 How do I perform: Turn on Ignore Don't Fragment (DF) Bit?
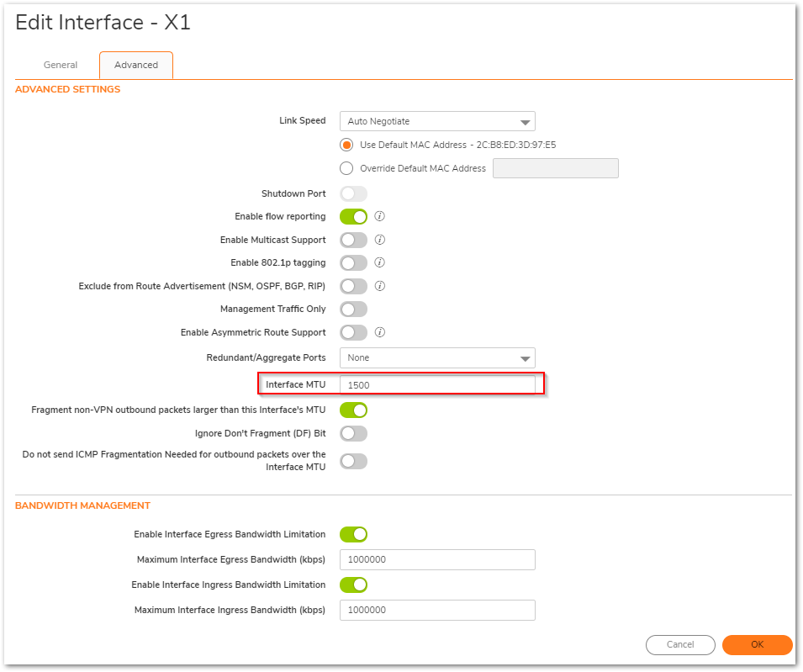coord(353,434)
